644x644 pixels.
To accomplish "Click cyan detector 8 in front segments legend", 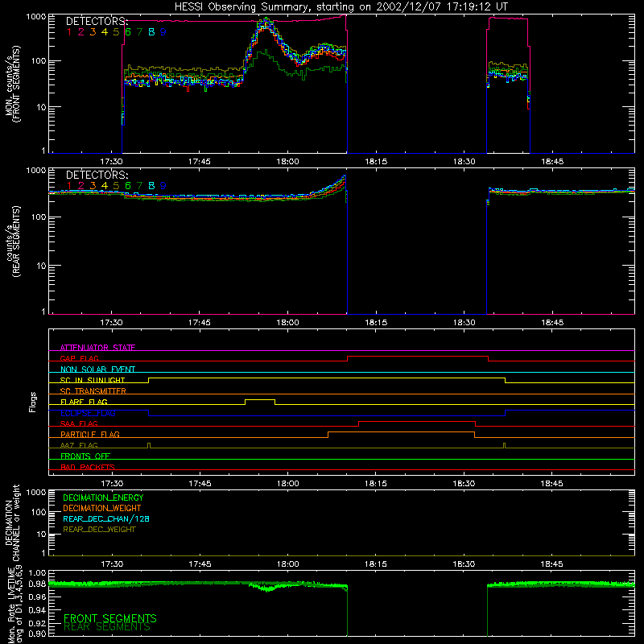I will click(151, 32).
